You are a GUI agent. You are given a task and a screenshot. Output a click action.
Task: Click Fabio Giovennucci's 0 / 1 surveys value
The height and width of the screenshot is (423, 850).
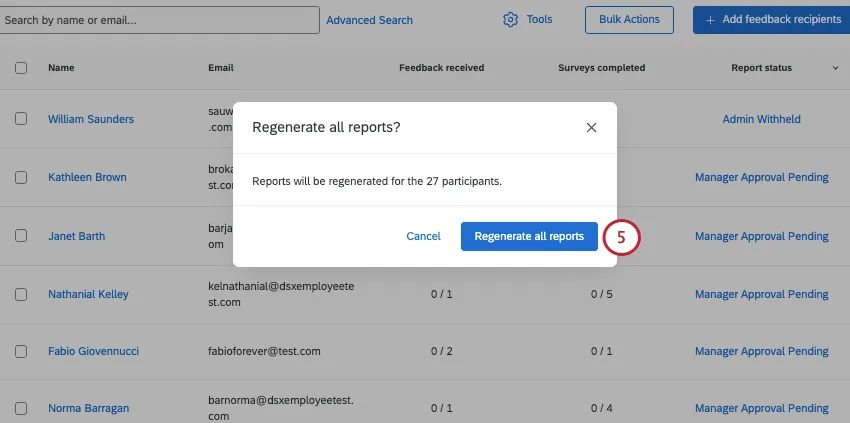coord(602,351)
